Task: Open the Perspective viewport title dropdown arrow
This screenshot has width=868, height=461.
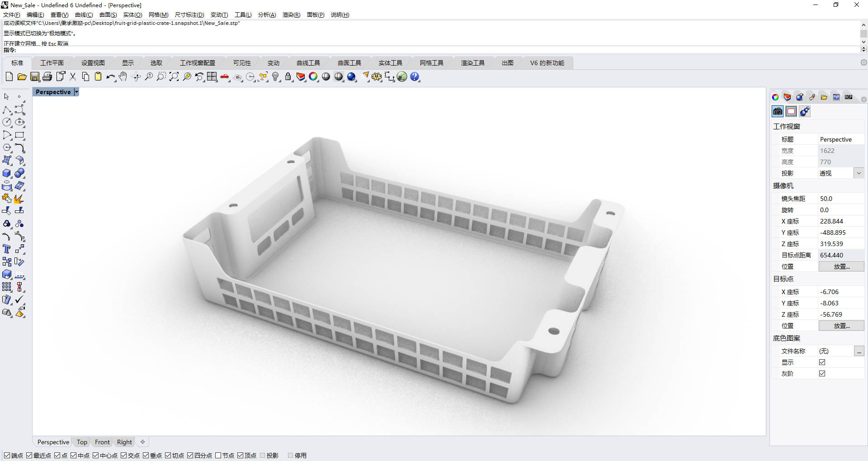Action: (x=76, y=92)
